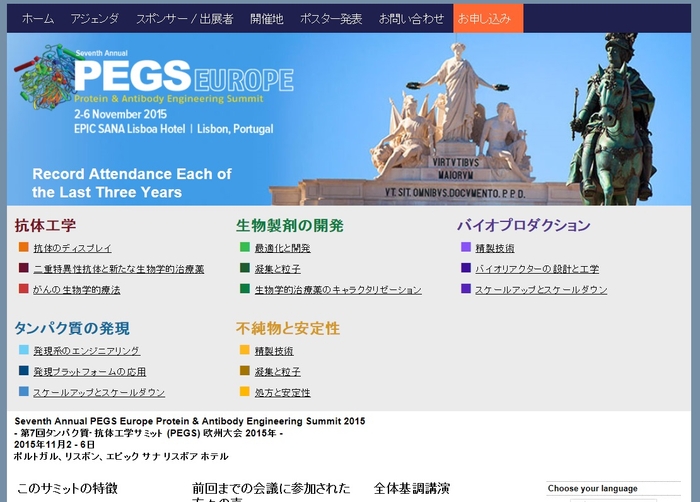Image resolution: width=700 pixels, height=502 pixels.
Task: Open the 最適化と開発 link
Action: coord(283,248)
